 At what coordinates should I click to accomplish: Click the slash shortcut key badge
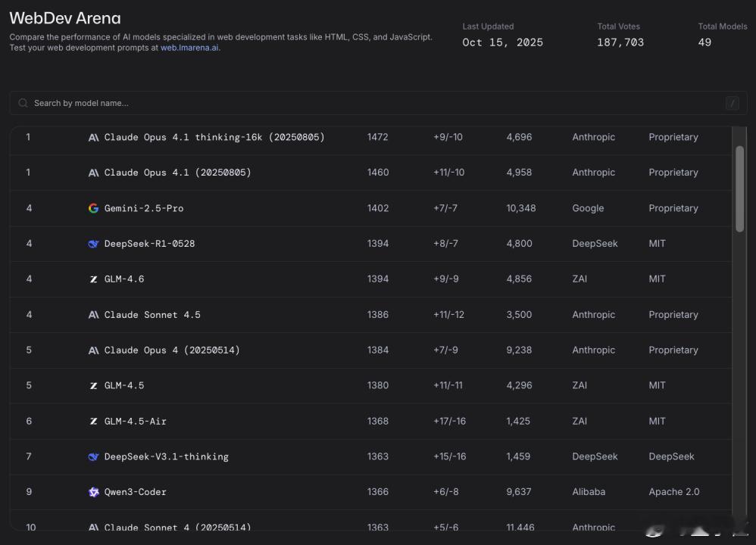point(732,103)
